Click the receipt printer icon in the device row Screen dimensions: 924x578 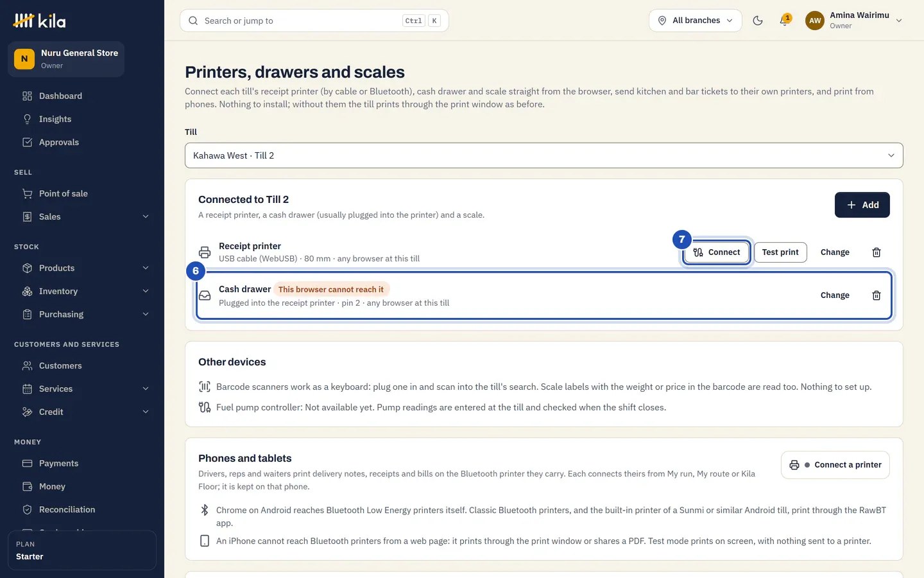205,252
